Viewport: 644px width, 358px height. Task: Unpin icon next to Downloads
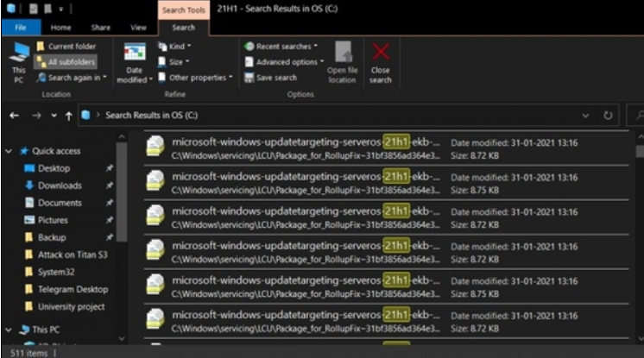tap(110, 185)
